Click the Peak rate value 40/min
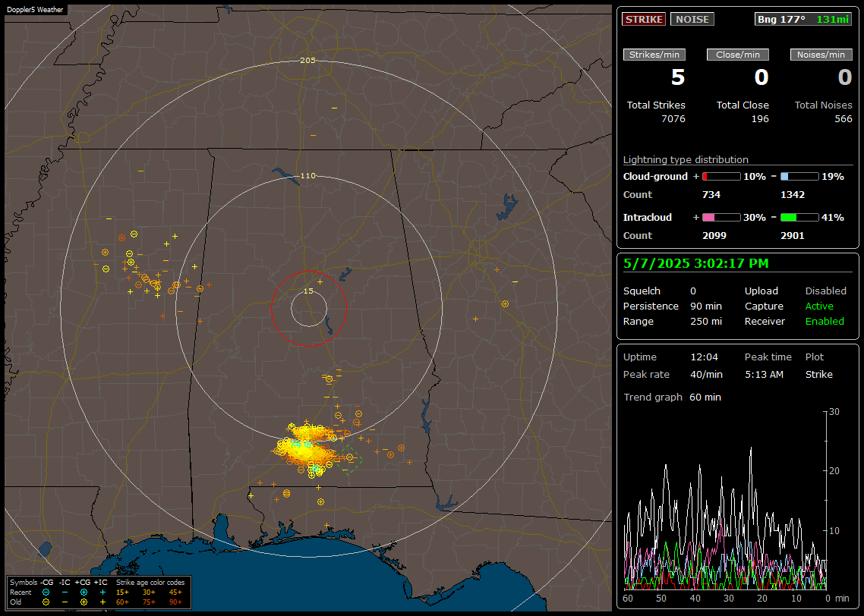 706,374
